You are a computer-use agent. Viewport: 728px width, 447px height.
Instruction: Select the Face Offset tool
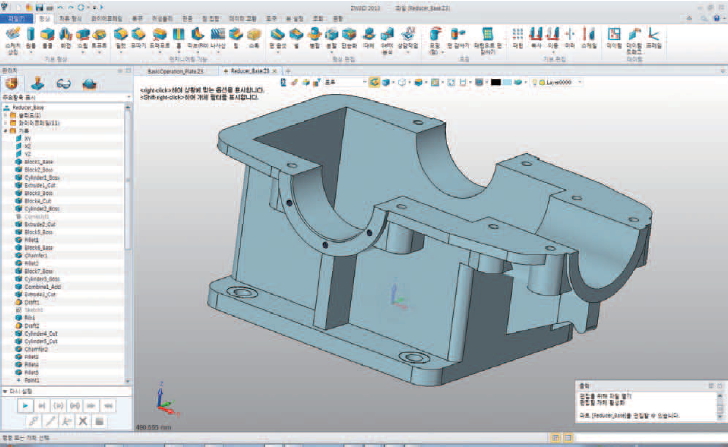(x=278, y=37)
